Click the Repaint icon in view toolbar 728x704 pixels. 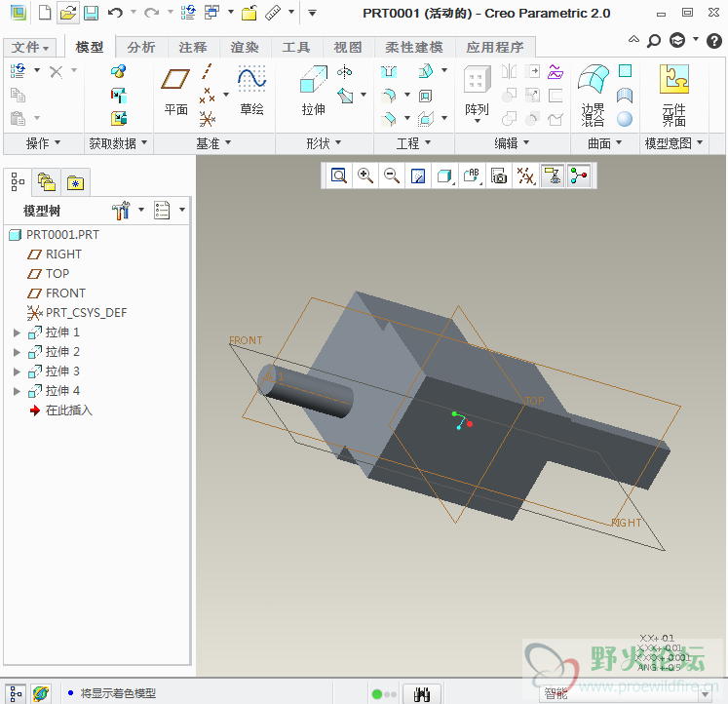(418, 176)
